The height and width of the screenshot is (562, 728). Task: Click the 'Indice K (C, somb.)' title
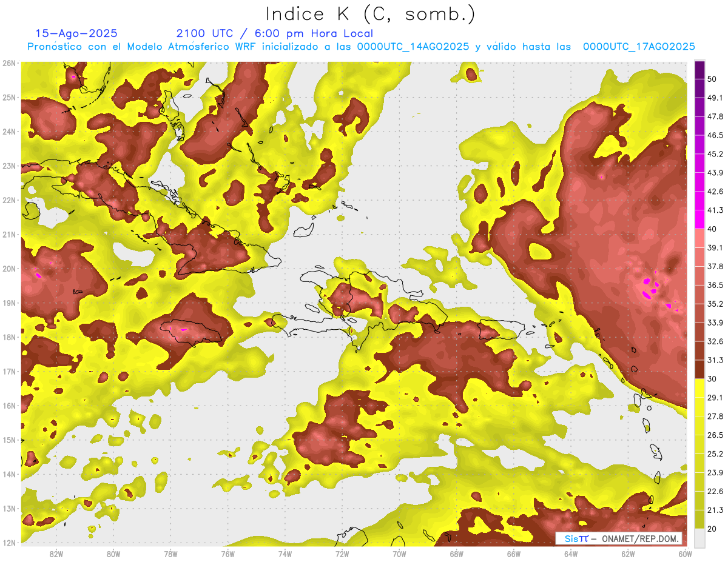coord(371,14)
